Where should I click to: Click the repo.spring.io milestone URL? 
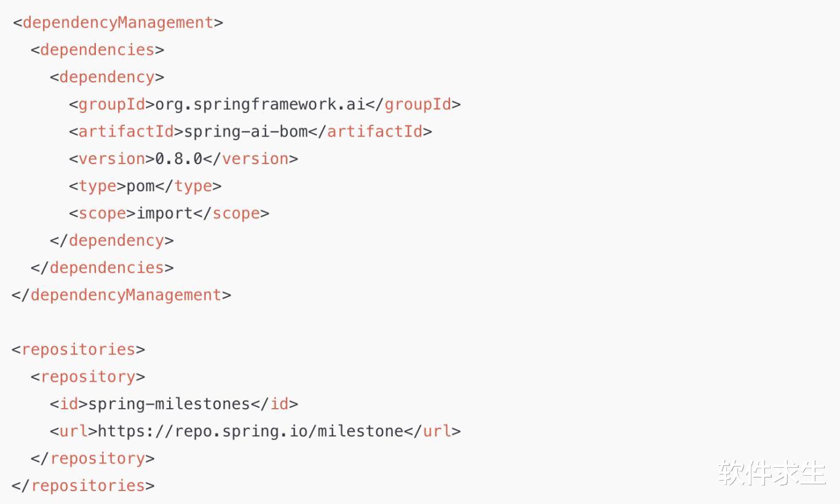click(x=251, y=431)
